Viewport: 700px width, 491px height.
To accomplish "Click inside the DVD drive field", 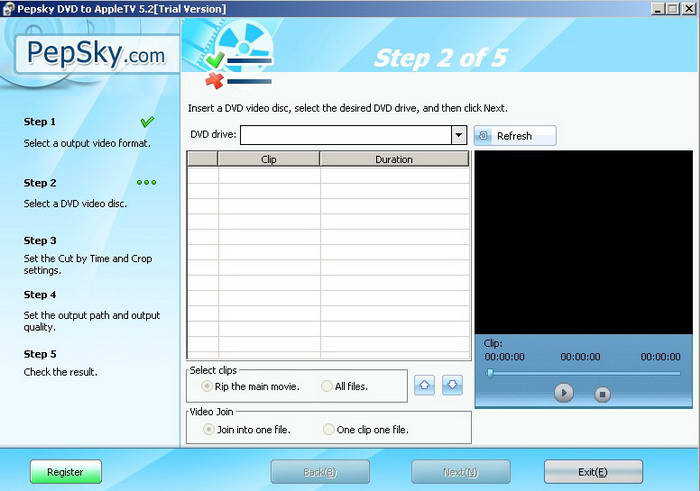I will point(346,135).
